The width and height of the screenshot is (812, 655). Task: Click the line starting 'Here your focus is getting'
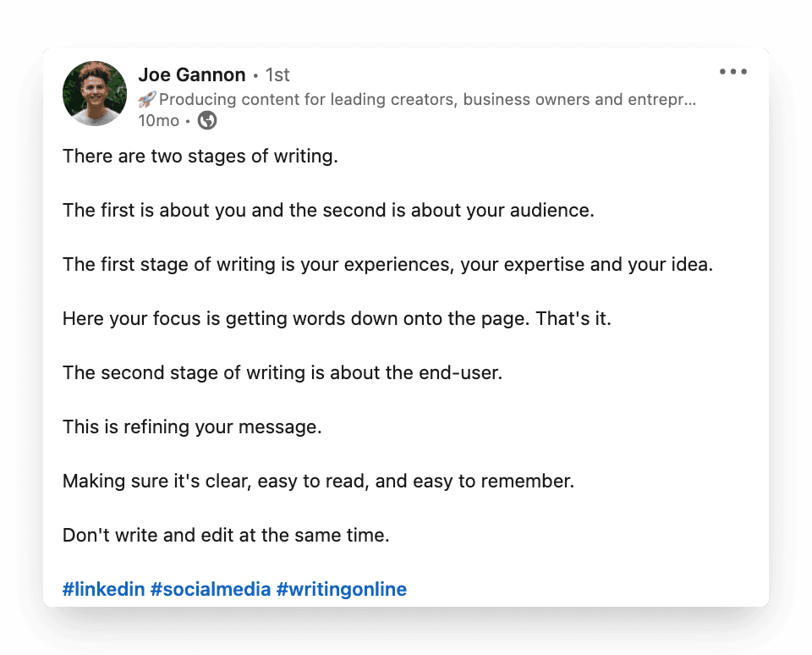[x=337, y=318]
